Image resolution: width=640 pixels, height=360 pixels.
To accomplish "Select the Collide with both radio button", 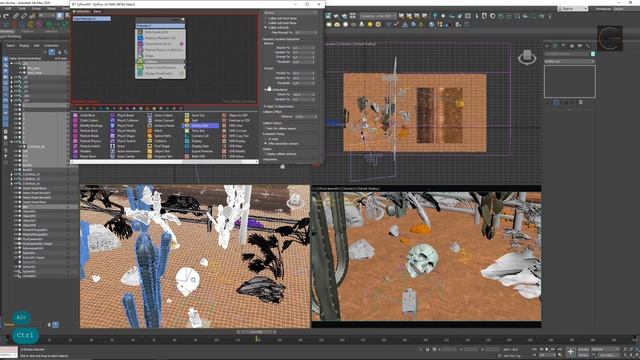I will click(276, 28).
